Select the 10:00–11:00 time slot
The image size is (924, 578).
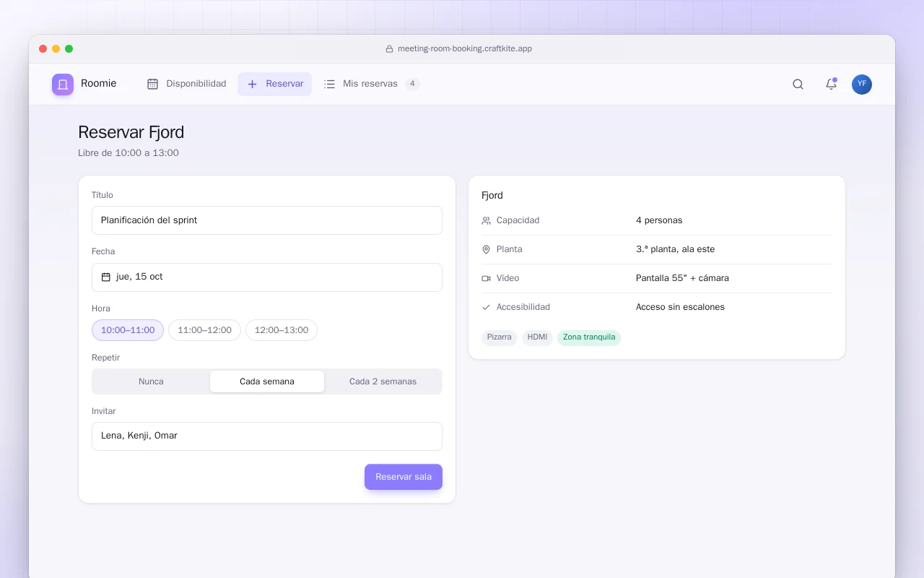click(x=128, y=330)
